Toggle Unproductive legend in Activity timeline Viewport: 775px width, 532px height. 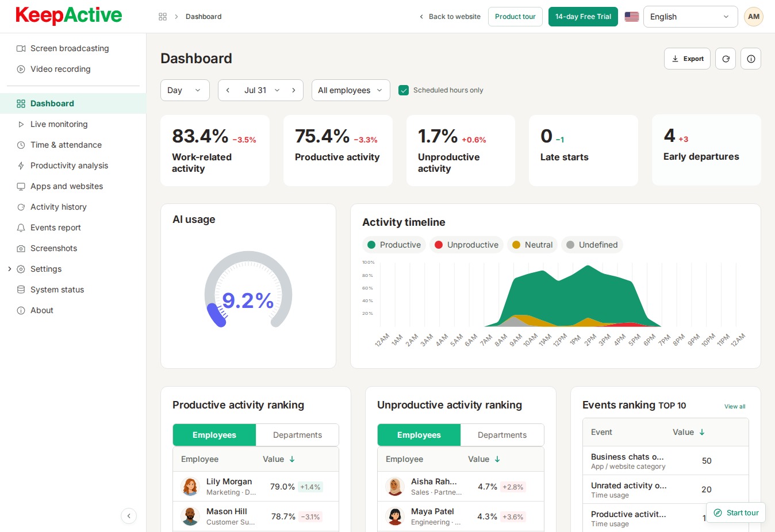[466, 245]
